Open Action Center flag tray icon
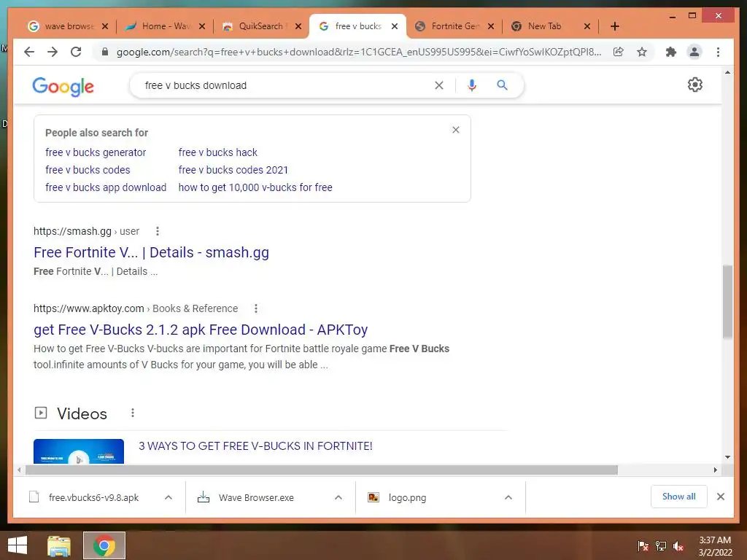747x560 pixels. (x=643, y=545)
